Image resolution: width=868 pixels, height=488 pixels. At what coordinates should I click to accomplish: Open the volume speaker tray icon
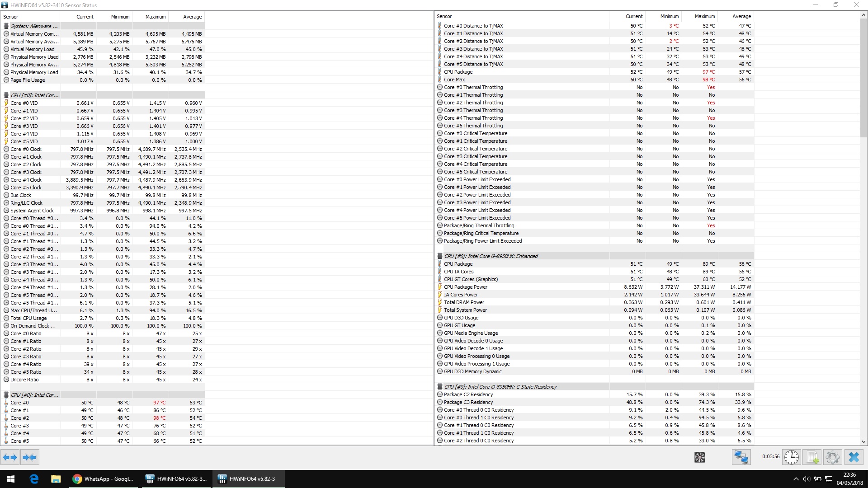pos(807,479)
